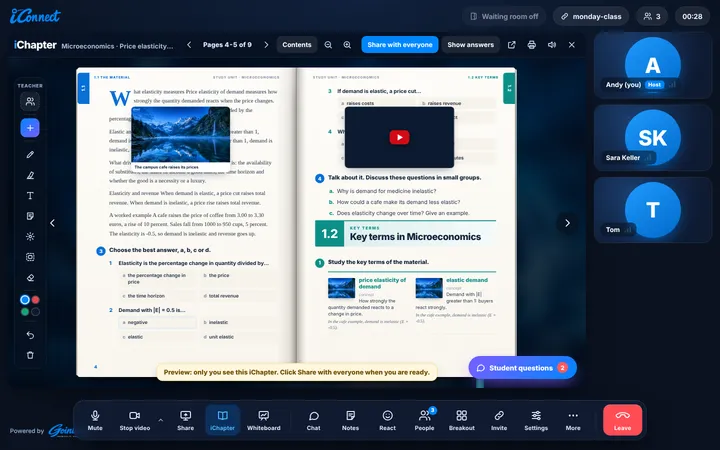This screenshot has width=720, height=450.
Task: Click the Invite link button
Action: tap(499, 421)
